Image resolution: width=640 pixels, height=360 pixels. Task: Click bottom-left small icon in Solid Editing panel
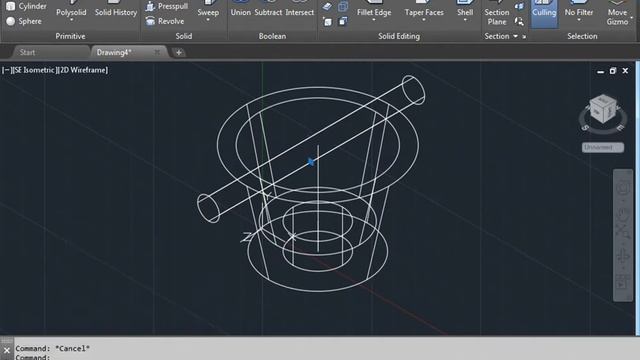click(327, 21)
